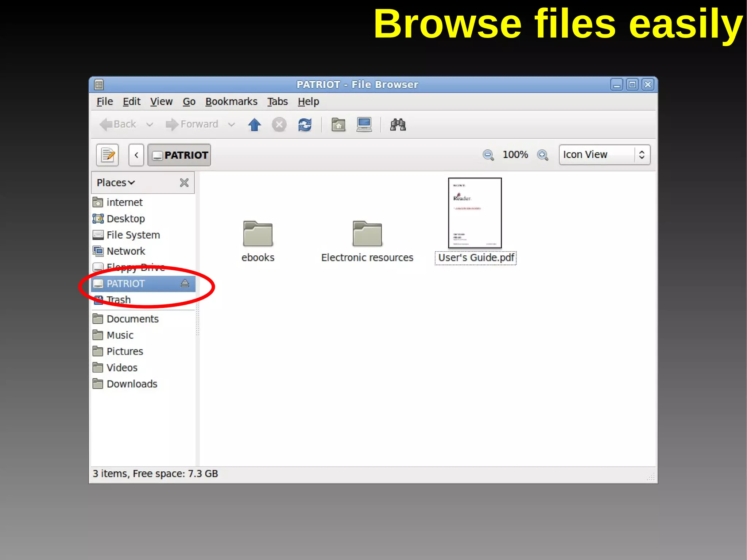The width and height of the screenshot is (747, 560).
Task: Open the Tabs menu
Action: (x=277, y=101)
